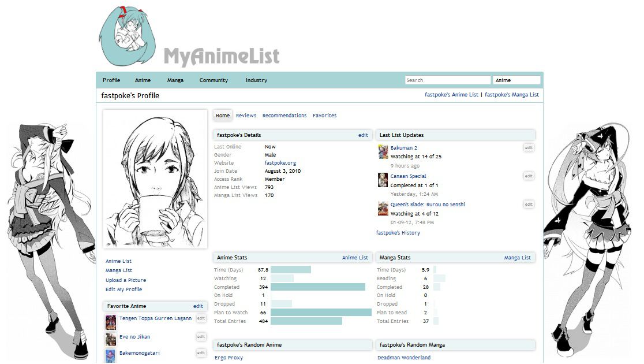Click the edit icon next to Tengen Toppa Gurren Lagann

click(200, 318)
